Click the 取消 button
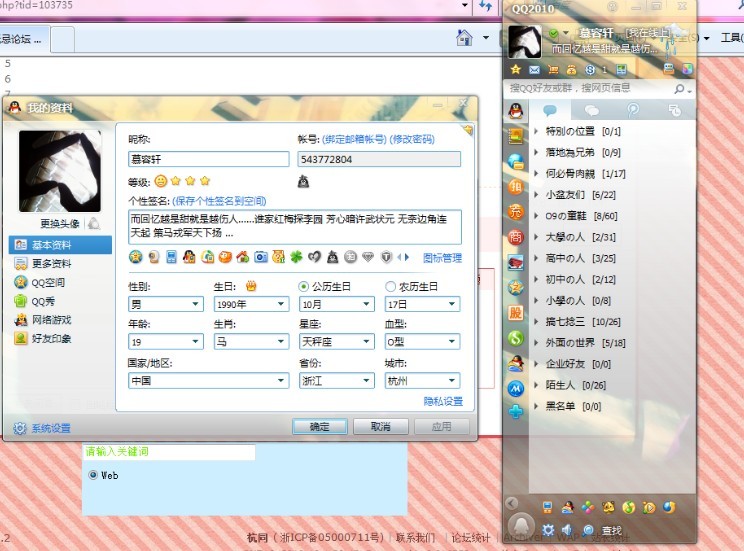This screenshot has height=551, width=744. tap(381, 427)
